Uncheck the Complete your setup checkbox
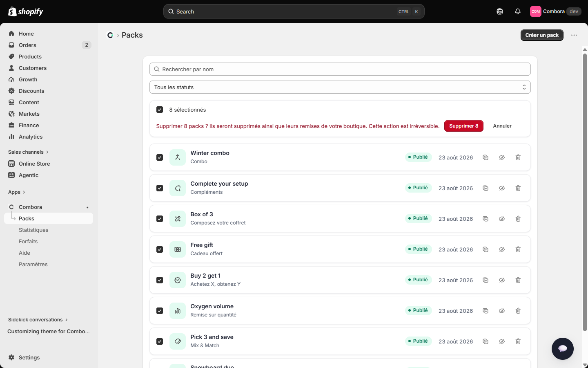Image resolution: width=588 pixels, height=368 pixels. click(x=160, y=188)
